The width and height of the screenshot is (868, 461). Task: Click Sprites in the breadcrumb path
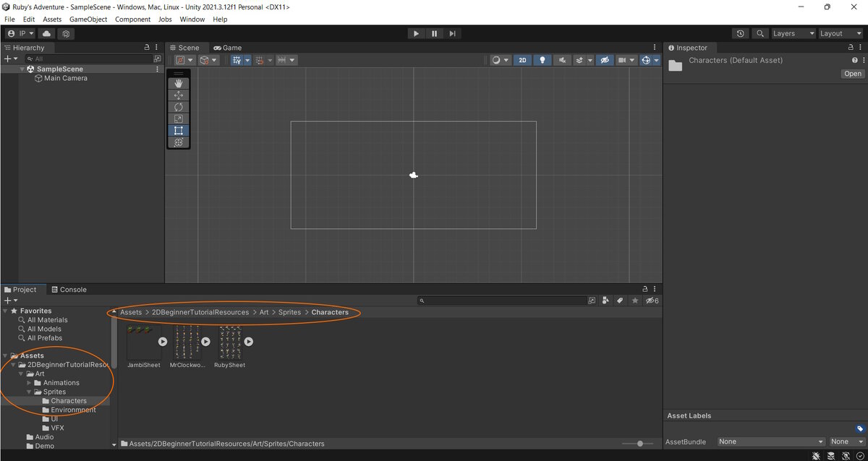click(289, 312)
